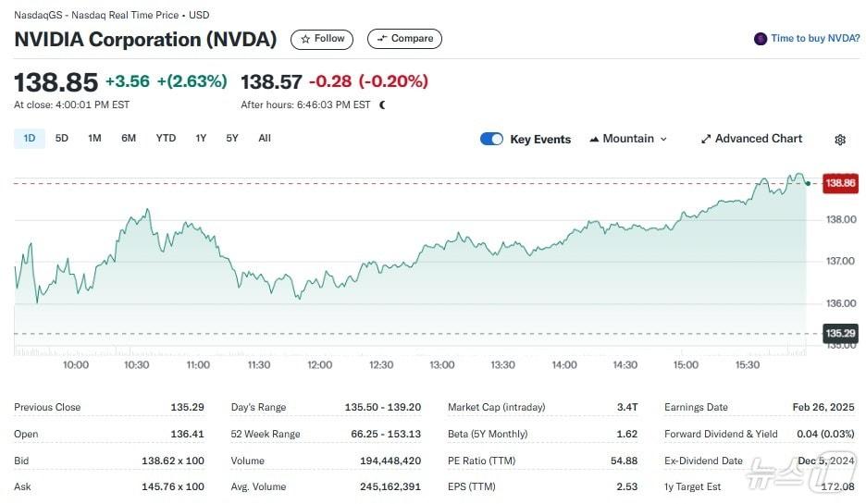
Task: Show the 6M chart range
Action: [129, 139]
